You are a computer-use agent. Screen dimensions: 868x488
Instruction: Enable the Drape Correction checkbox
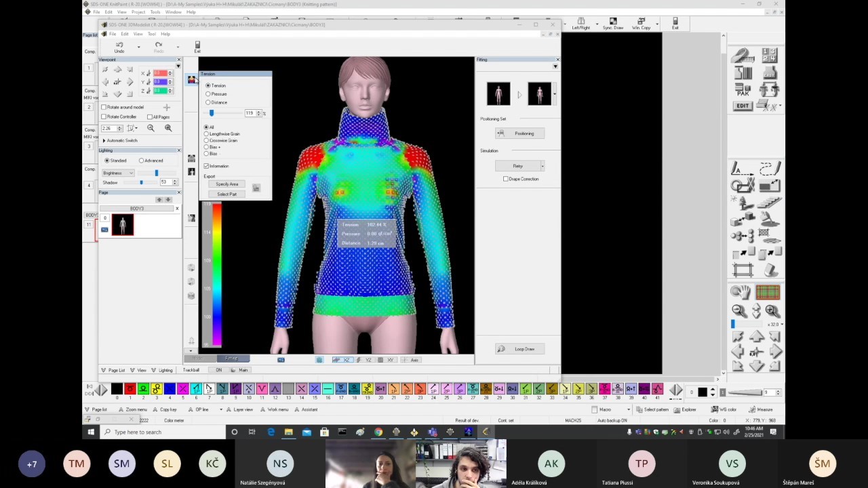[x=506, y=179]
